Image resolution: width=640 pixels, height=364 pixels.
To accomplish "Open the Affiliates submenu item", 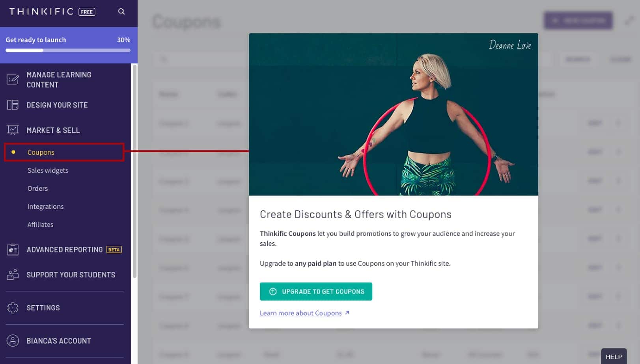I will [x=40, y=225].
